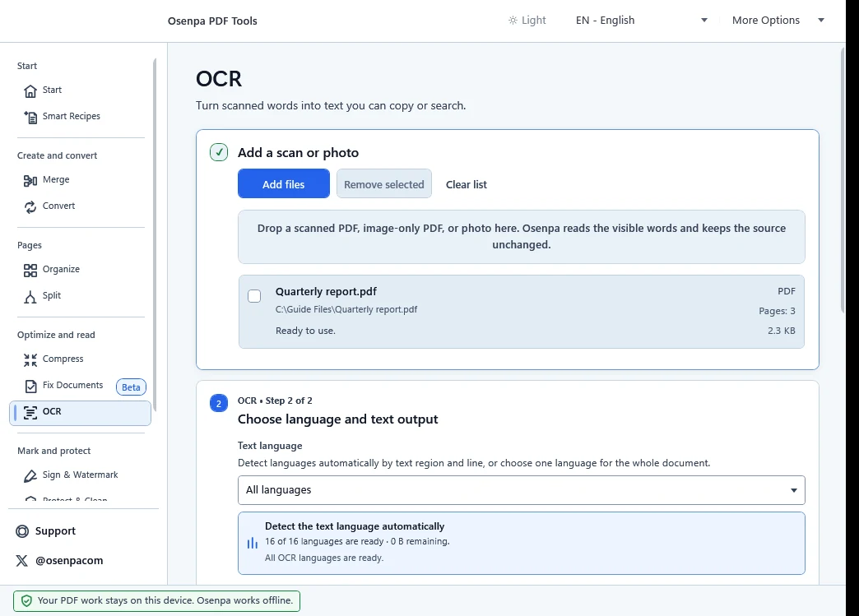Click the Remove selected button

pos(384,183)
